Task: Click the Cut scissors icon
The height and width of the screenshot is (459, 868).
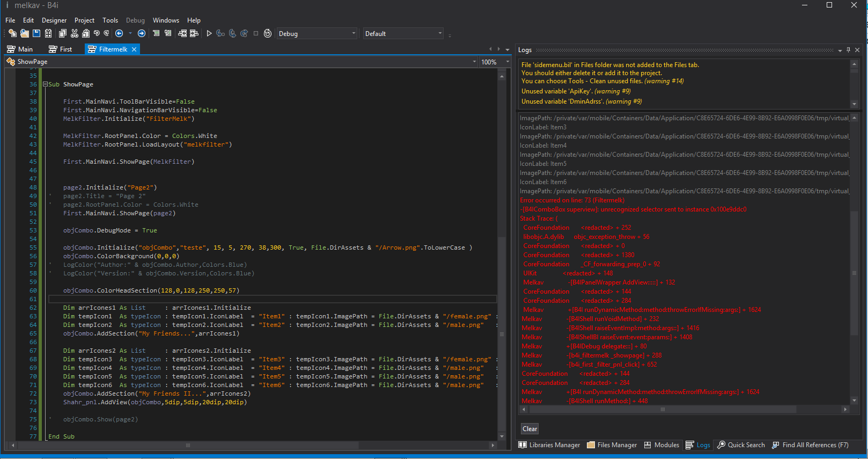Action: coord(75,33)
